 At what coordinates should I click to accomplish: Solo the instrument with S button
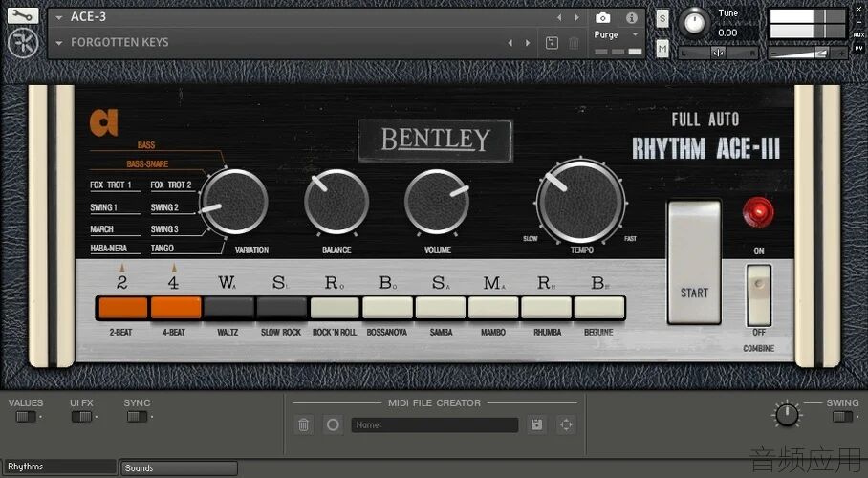[662, 19]
